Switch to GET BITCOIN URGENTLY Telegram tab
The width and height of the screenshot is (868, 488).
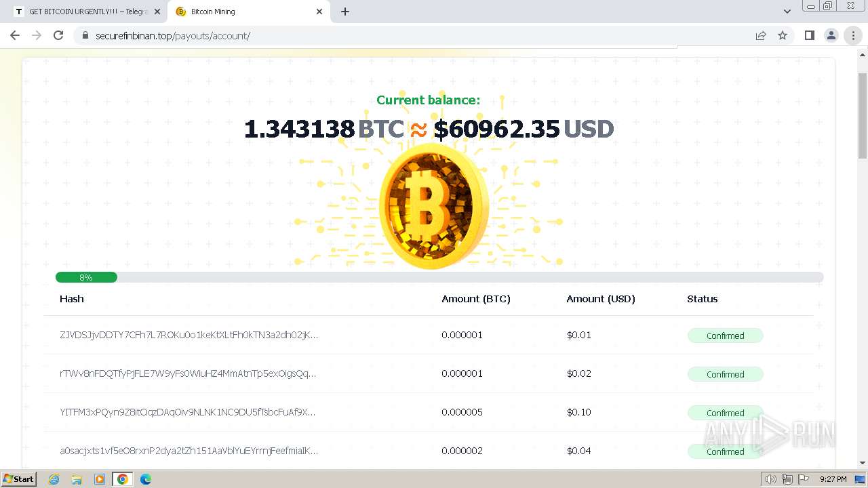point(87,12)
